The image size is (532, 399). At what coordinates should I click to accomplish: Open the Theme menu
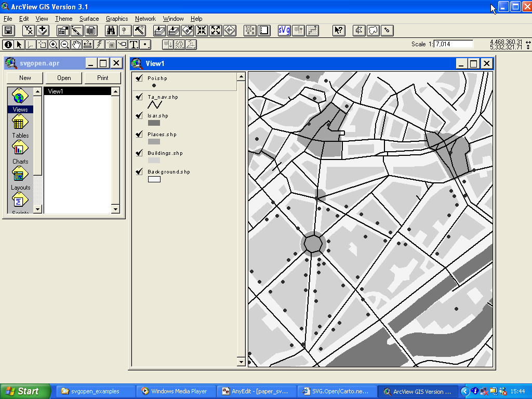click(x=64, y=19)
